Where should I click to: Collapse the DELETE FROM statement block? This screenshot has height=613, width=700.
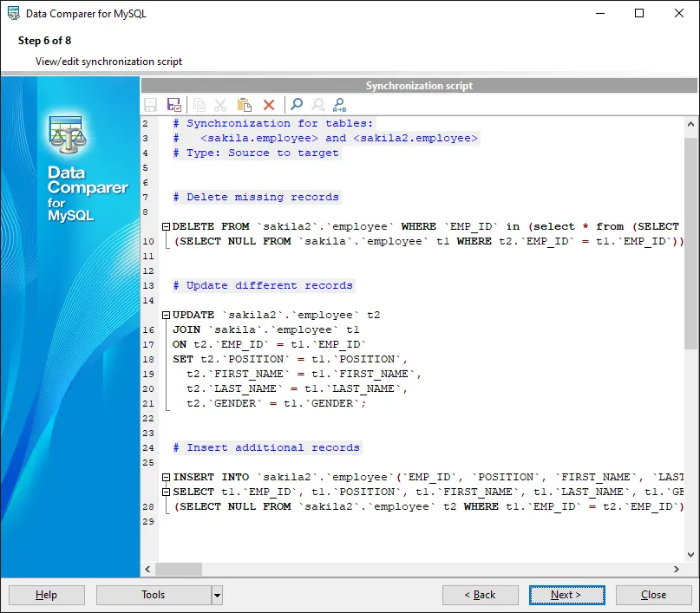pyautogui.click(x=166, y=226)
